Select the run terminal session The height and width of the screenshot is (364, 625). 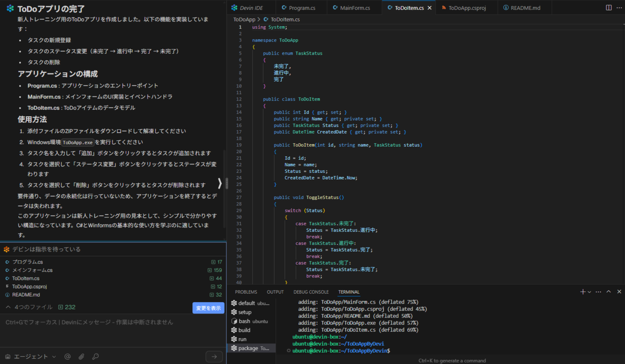[x=252, y=339]
